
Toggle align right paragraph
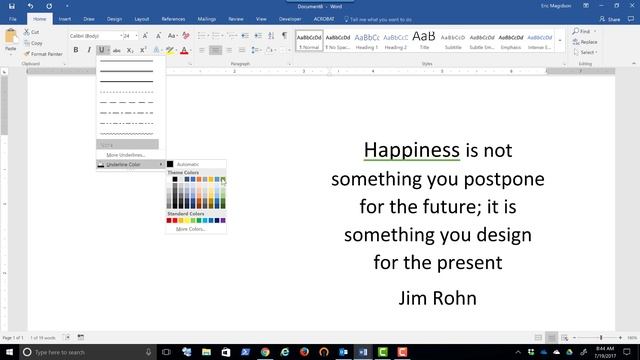point(229,50)
